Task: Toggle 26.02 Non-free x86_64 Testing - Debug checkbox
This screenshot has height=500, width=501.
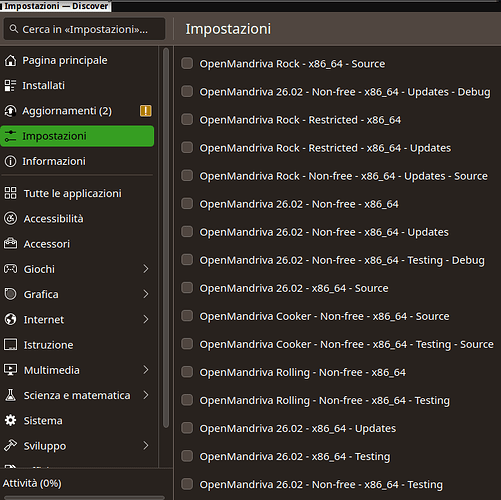Action: coord(187,259)
